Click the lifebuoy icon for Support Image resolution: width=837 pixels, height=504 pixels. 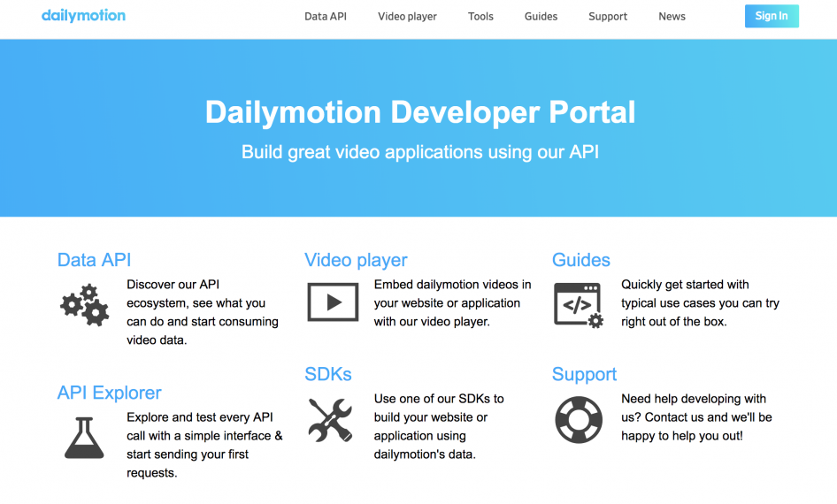pyautogui.click(x=579, y=420)
